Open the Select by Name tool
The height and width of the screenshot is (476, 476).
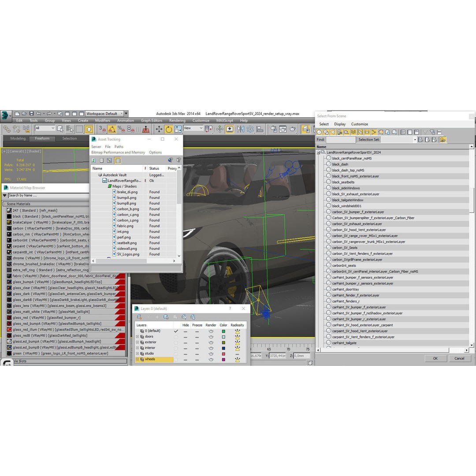(x=70, y=129)
